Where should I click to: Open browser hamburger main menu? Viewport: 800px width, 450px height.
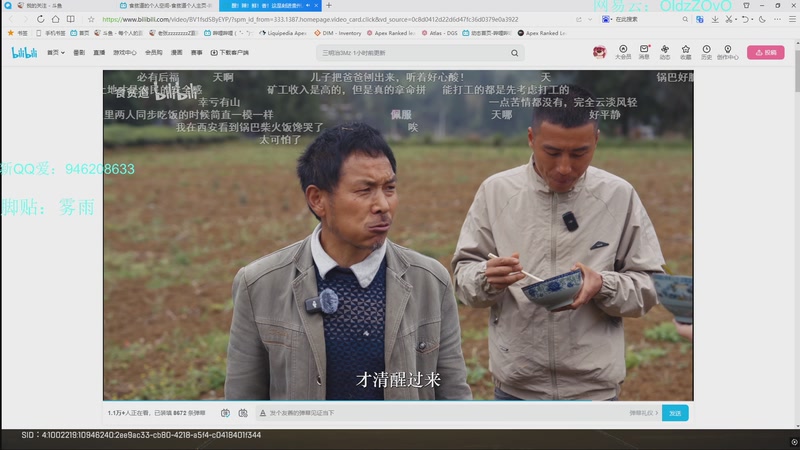tap(792, 19)
